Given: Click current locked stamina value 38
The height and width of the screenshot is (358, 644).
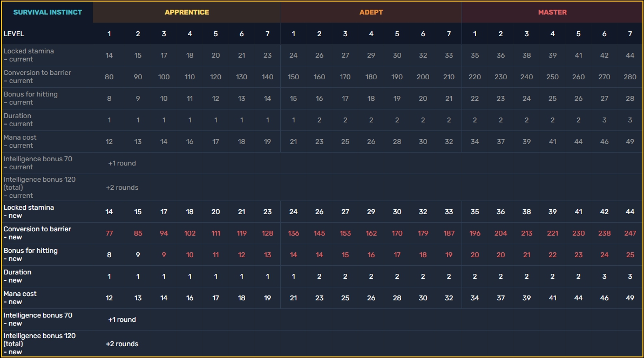Looking at the screenshot, I should [526, 56].
